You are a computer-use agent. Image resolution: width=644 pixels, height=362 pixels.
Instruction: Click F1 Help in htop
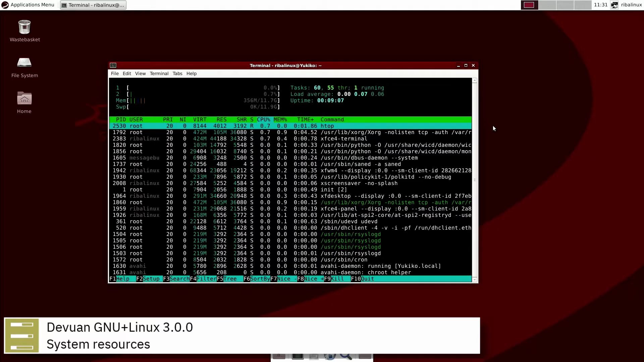(123, 279)
